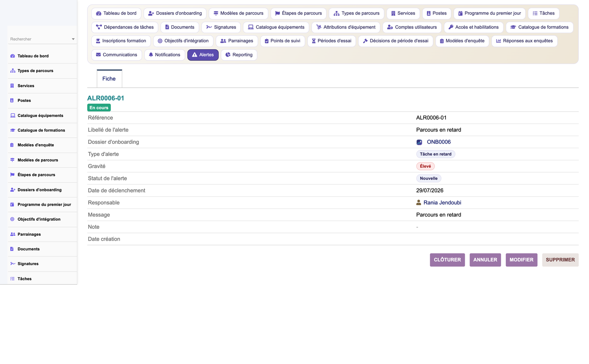Click the CLÔTURER button
The height and width of the screenshot is (364, 589).
(447, 260)
